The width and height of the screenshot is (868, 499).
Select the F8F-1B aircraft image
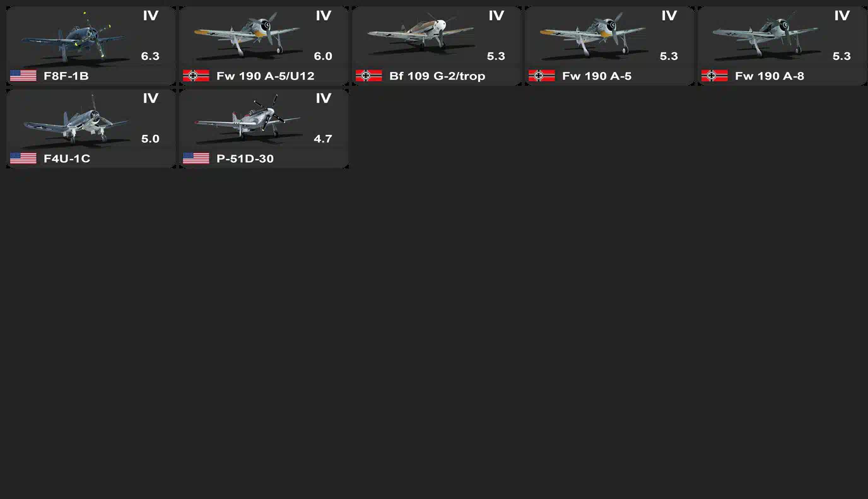[x=74, y=37]
